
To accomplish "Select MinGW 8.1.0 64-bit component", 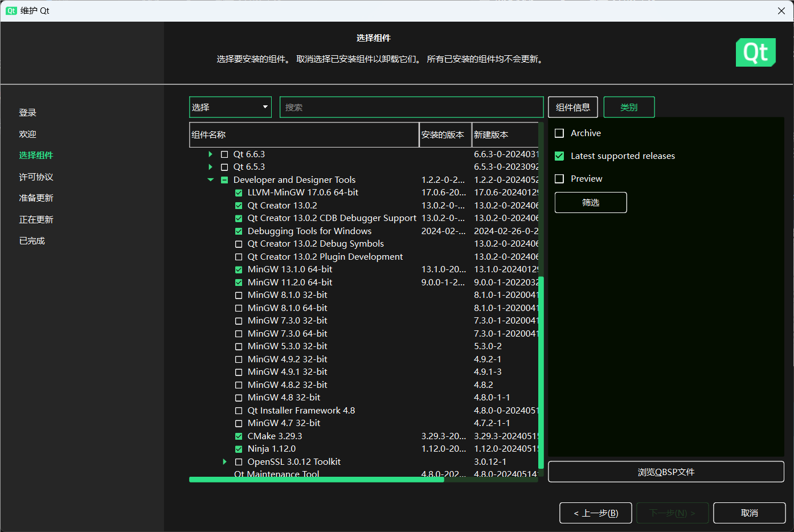I will coord(239,308).
